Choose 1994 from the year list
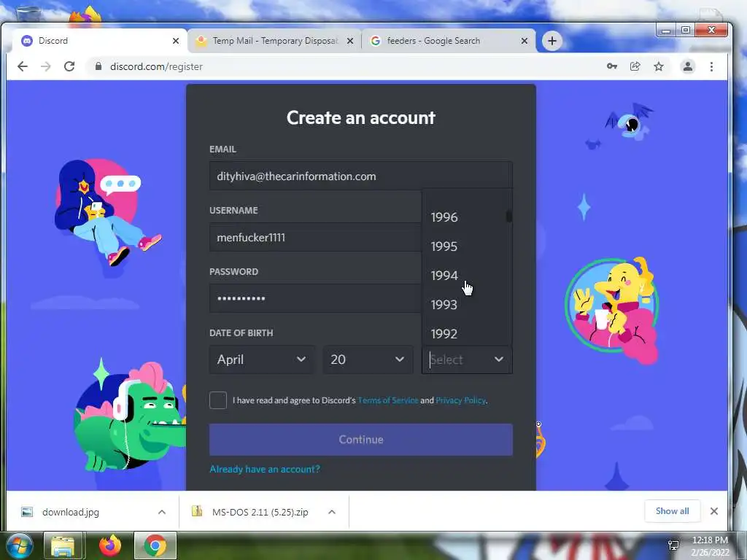Image resolution: width=747 pixels, height=560 pixels. [x=463, y=275]
